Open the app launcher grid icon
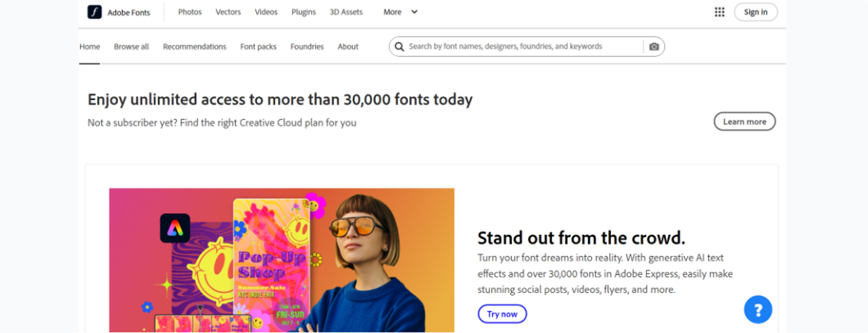Screen dimensions: 868x333 pos(719,12)
